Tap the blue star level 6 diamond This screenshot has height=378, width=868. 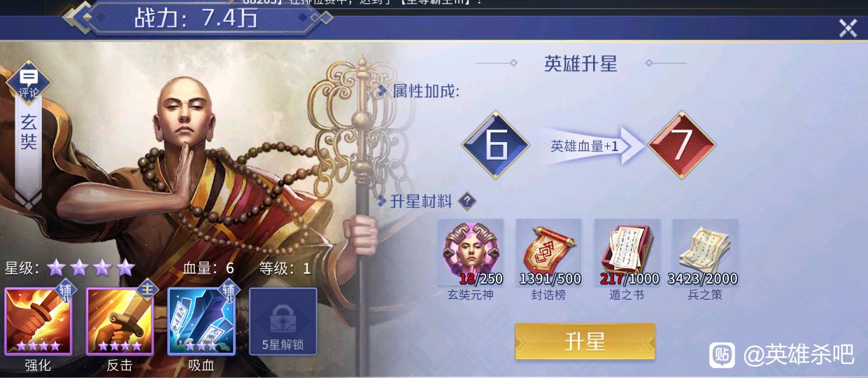click(495, 145)
